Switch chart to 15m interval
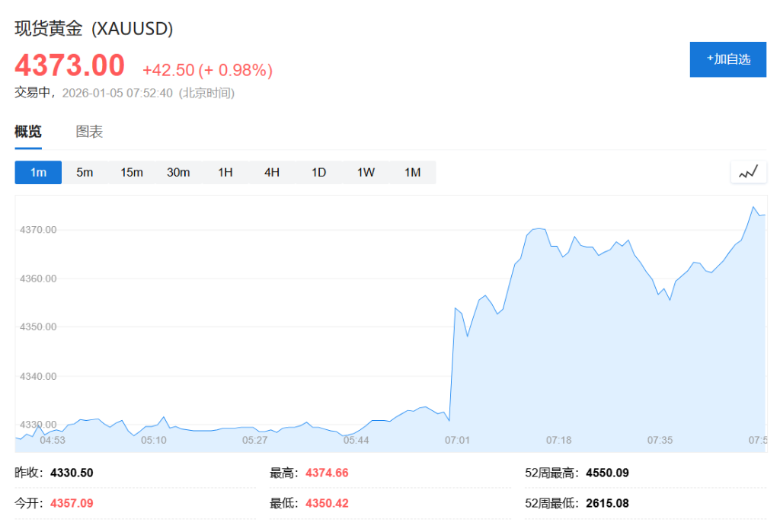This screenshot has width=780, height=532. pos(132,172)
